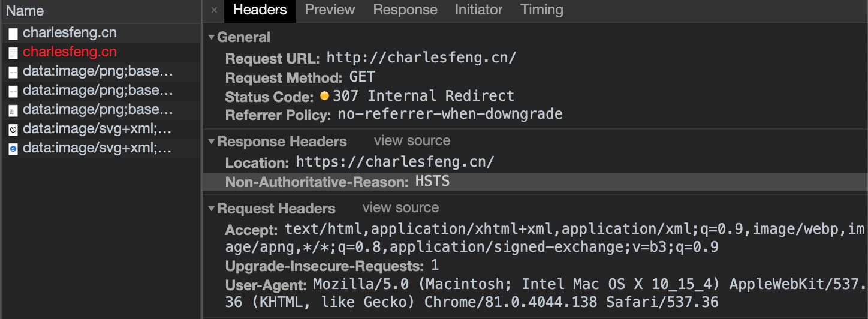Click the blue svg+xml icon in last row
This screenshot has width=868, height=319.
(x=13, y=149)
